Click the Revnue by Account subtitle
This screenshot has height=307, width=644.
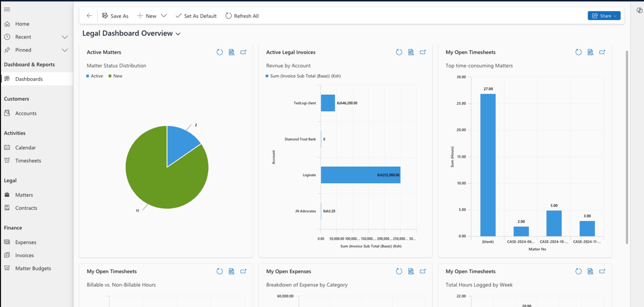[x=288, y=65]
